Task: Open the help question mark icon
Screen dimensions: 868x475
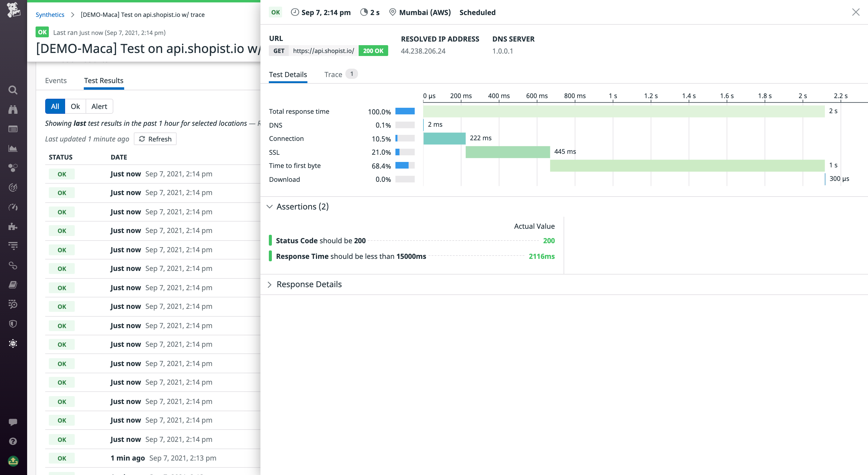Action: click(x=13, y=441)
